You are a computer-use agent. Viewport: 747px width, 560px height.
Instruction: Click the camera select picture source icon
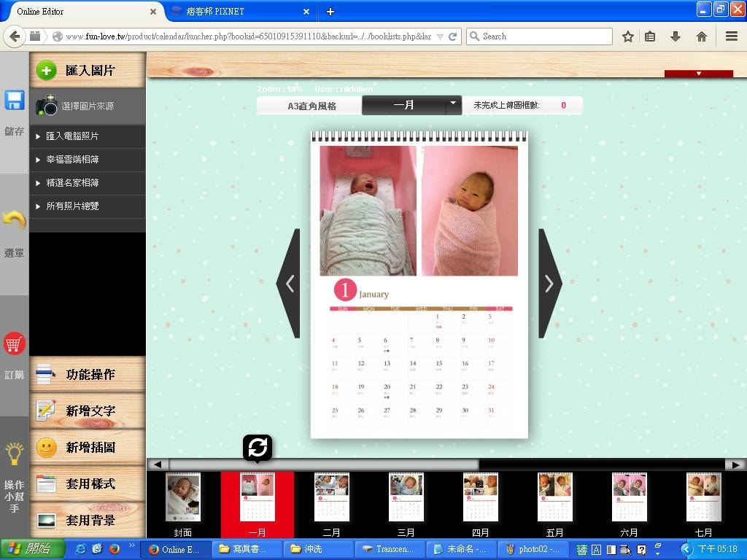click(47, 106)
